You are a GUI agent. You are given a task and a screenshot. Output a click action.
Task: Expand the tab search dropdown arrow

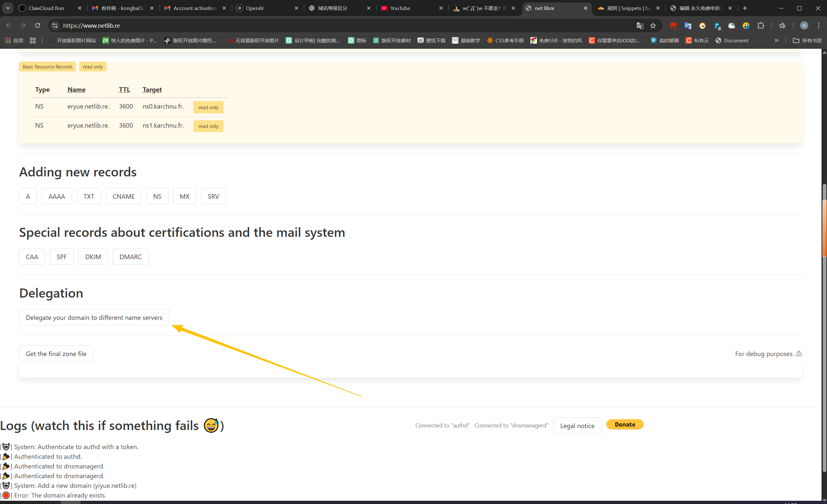tap(8, 8)
